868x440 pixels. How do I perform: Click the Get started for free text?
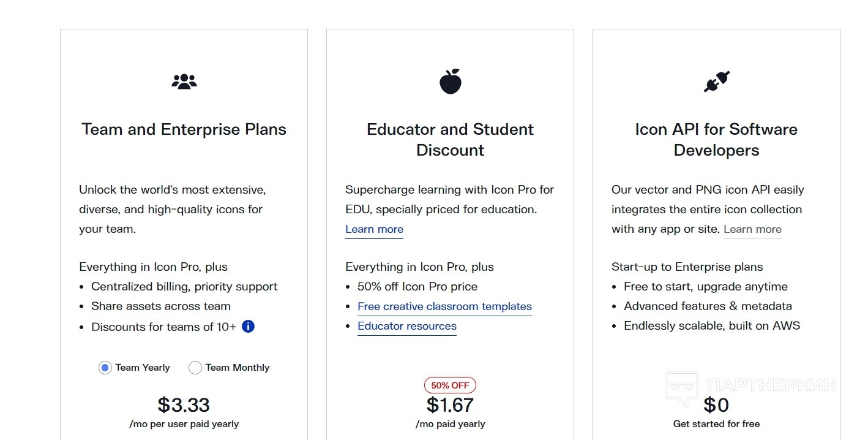pyautogui.click(x=716, y=424)
